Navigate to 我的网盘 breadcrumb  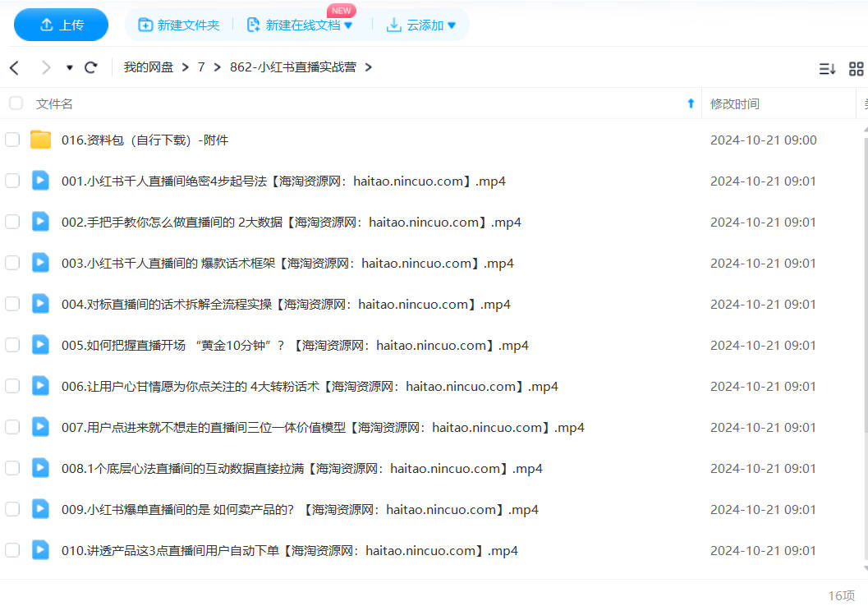149,67
